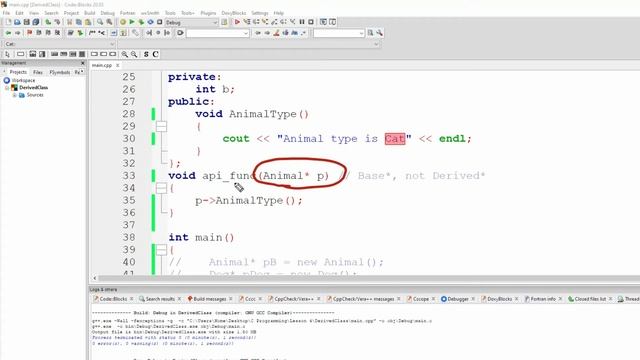
Task: Click the Build and run icon
Action: point(141,22)
